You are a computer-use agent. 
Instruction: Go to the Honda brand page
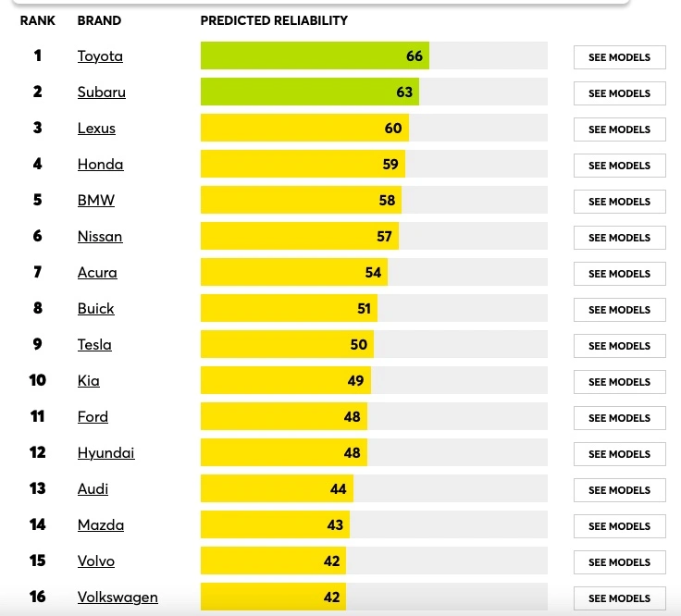coord(100,165)
